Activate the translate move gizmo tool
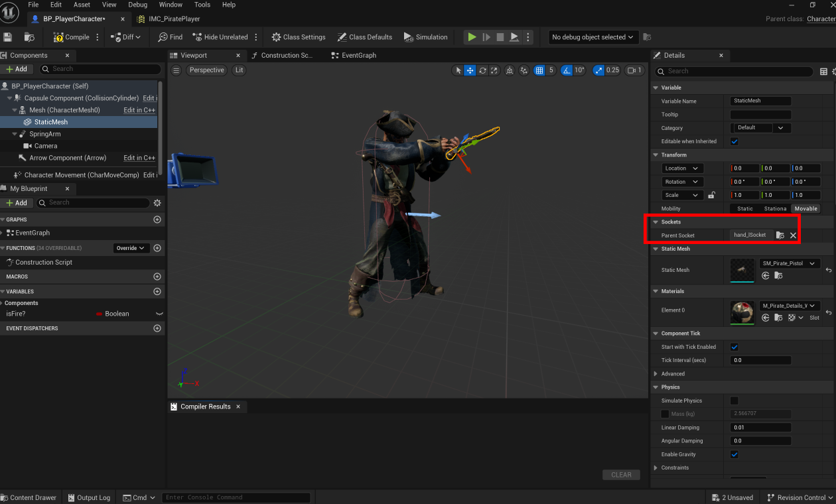Viewport: 836px width, 504px height. point(470,70)
